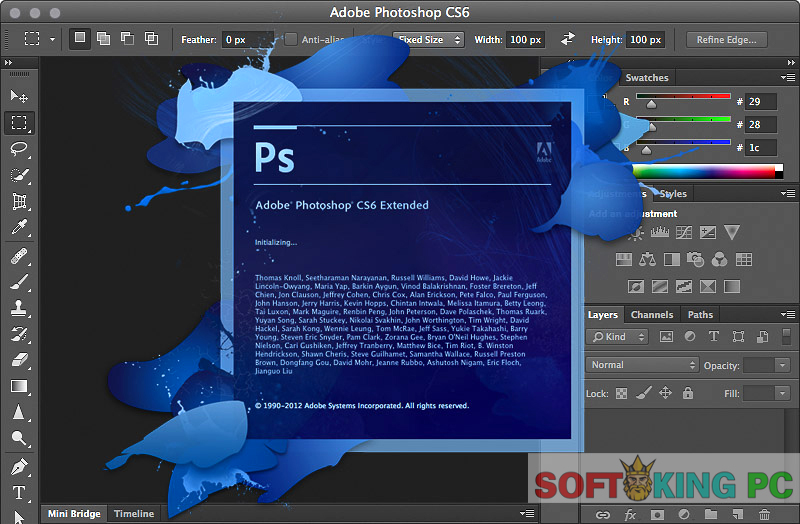Select the Dodge tool
Screen dimensions: 800x524
tap(19, 438)
